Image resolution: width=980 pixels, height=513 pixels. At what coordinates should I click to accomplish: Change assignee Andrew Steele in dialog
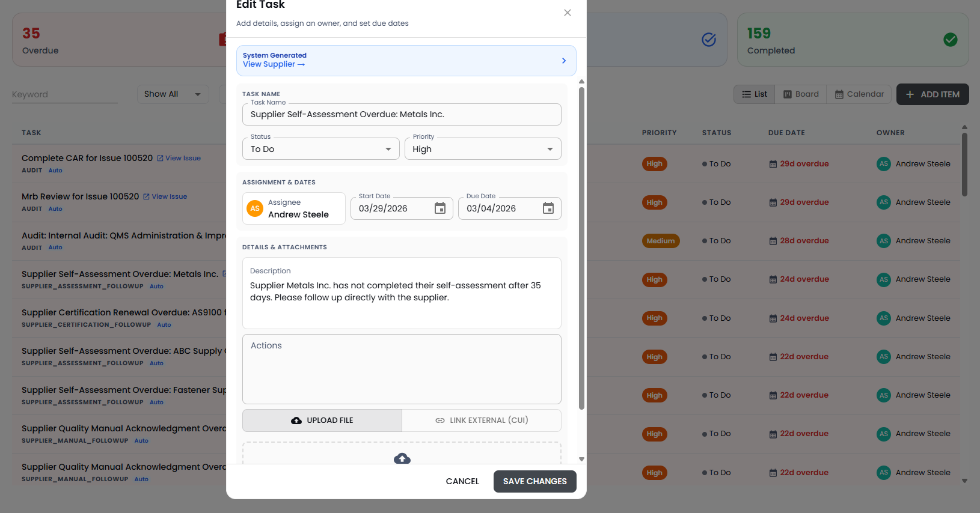(x=294, y=208)
